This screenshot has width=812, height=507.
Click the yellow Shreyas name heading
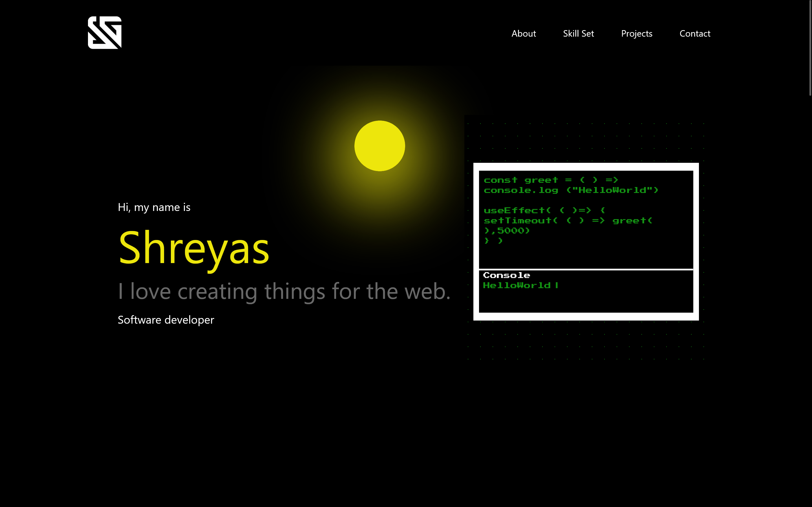[x=194, y=248]
